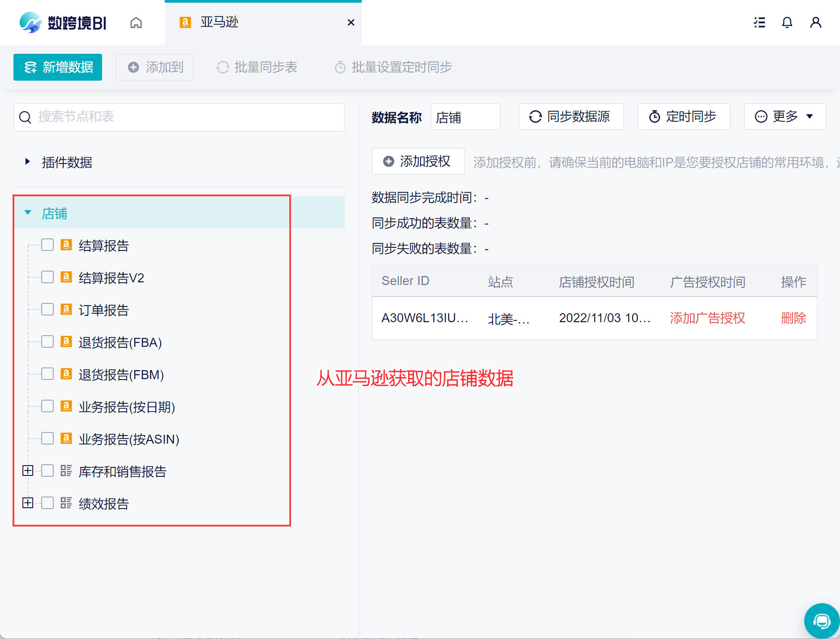Click the Amazon icon beside 业务报告(按ASIN)
The height and width of the screenshot is (639, 840).
click(x=66, y=438)
